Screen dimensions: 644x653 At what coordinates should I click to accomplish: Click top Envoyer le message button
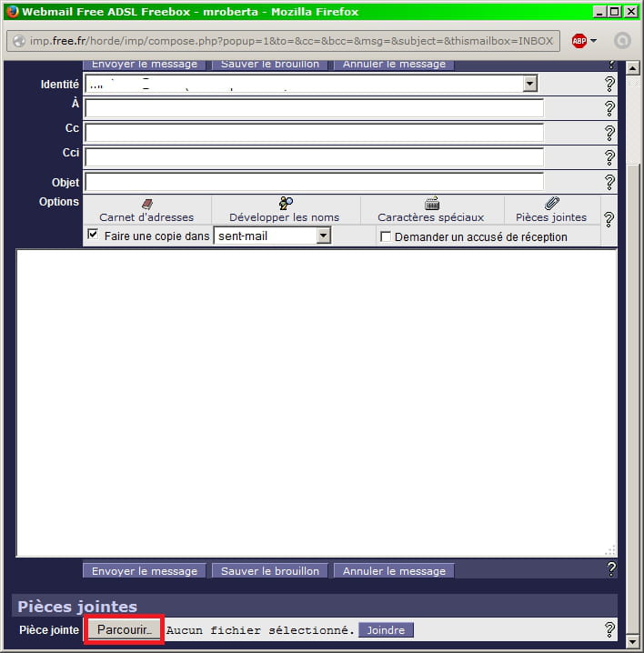144,65
